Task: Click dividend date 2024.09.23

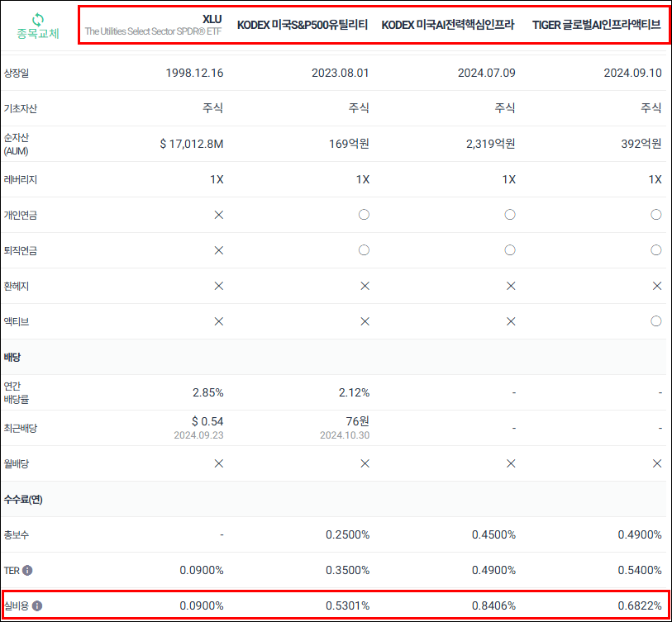Action: coord(198,435)
